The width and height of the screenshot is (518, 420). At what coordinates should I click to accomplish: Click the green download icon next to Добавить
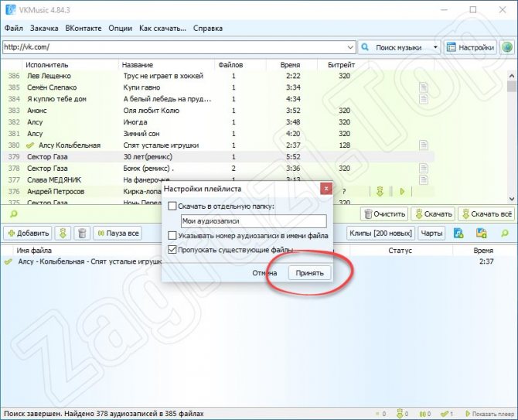63,234
